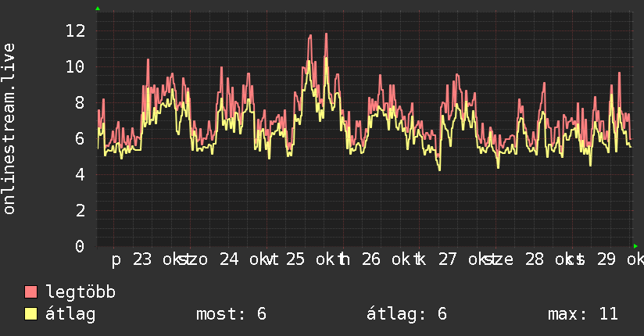Image resolution: width=644 pixels, height=336 pixels.
Task: Click the onlinestream.live vertical axis title
Action: pyautogui.click(x=9, y=129)
